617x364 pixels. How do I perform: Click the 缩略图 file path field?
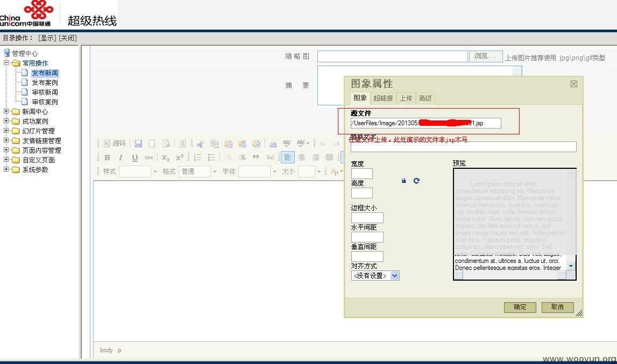click(392, 56)
